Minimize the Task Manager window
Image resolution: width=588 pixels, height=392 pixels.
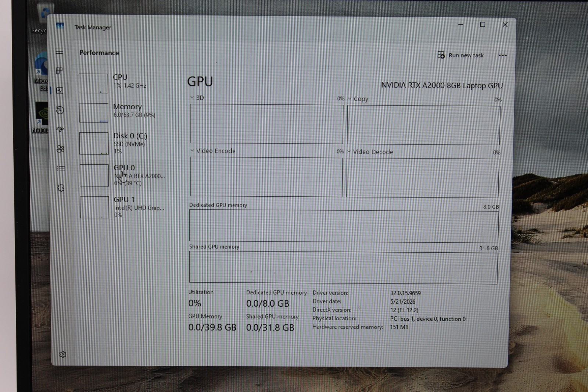(x=460, y=25)
